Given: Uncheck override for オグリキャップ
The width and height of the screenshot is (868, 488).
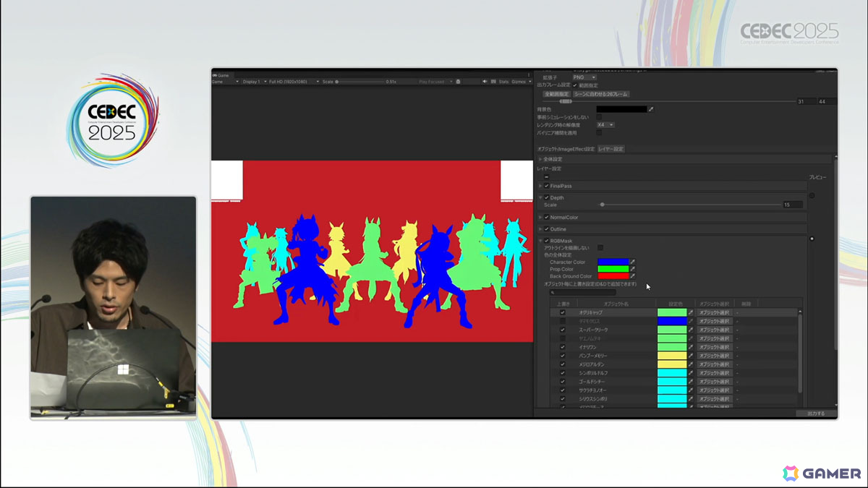Looking at the screenshot, I should pos(563,312).
